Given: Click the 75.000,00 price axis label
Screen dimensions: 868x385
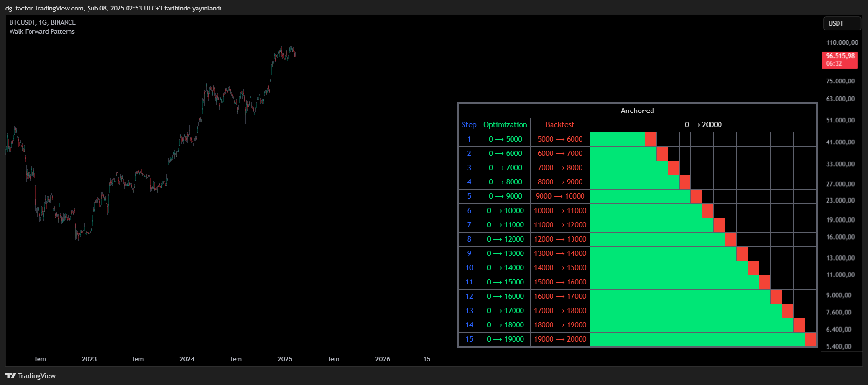Looking at the screenshot, I should pyautogui.click(x=840, y=81).
